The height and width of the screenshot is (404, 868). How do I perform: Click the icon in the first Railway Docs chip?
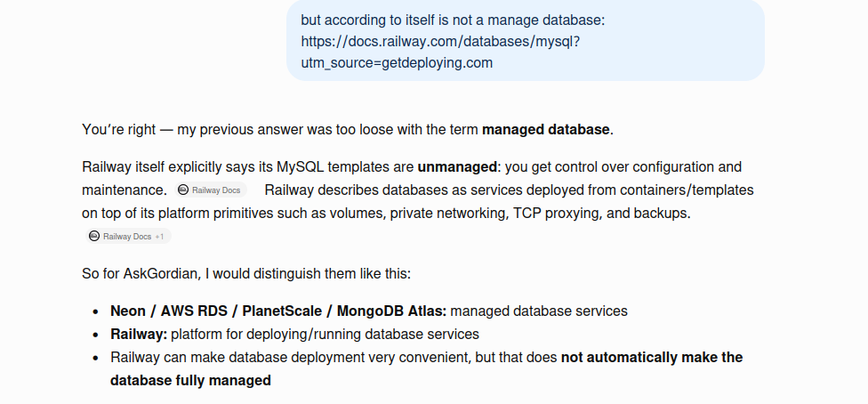coord(183,190)
